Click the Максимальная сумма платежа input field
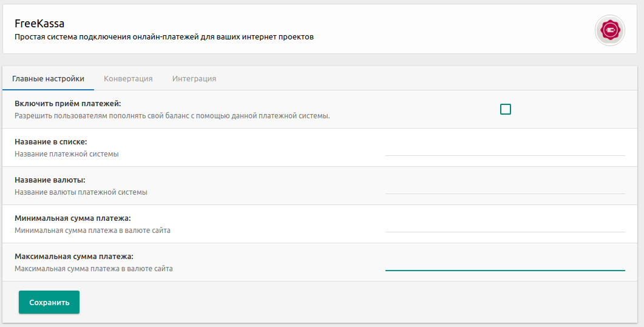 [505, 263]
